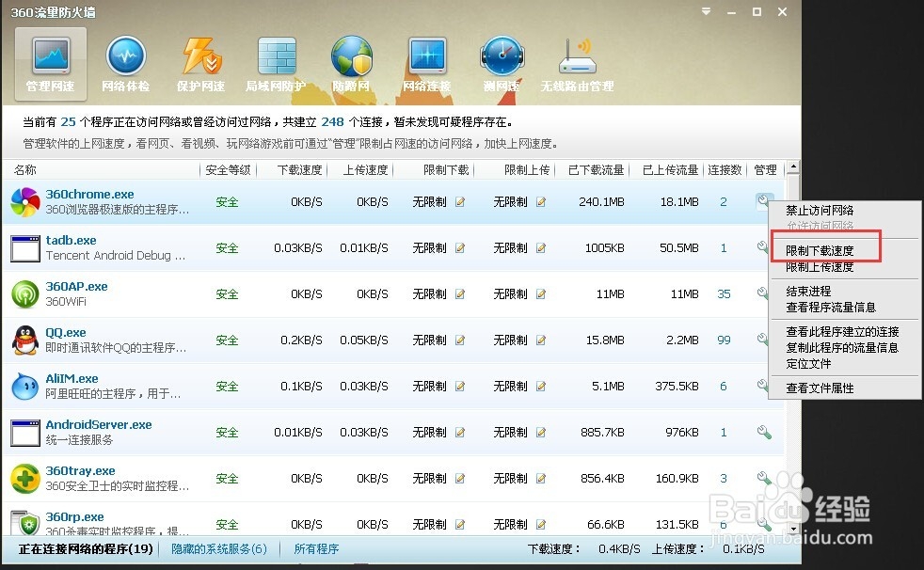
Task: Edit download limit for 360AP.exe
Action: pos(460,293)
